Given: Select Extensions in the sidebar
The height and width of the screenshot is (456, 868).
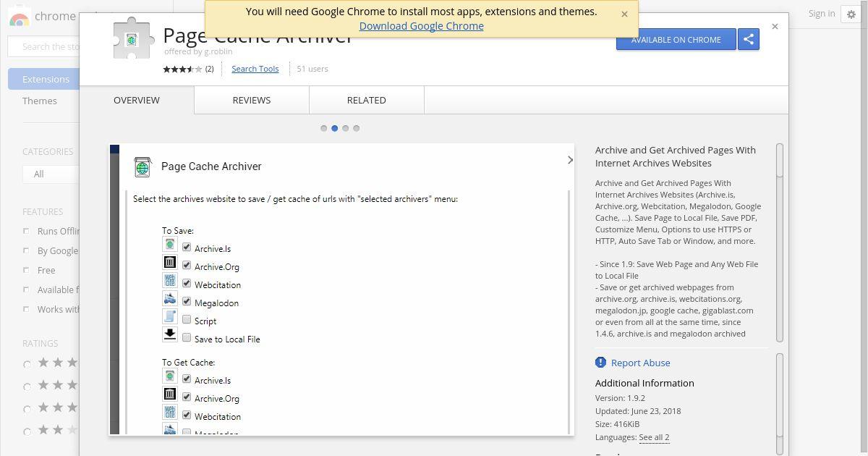Looking at the screenshot, I should [44, 79].
